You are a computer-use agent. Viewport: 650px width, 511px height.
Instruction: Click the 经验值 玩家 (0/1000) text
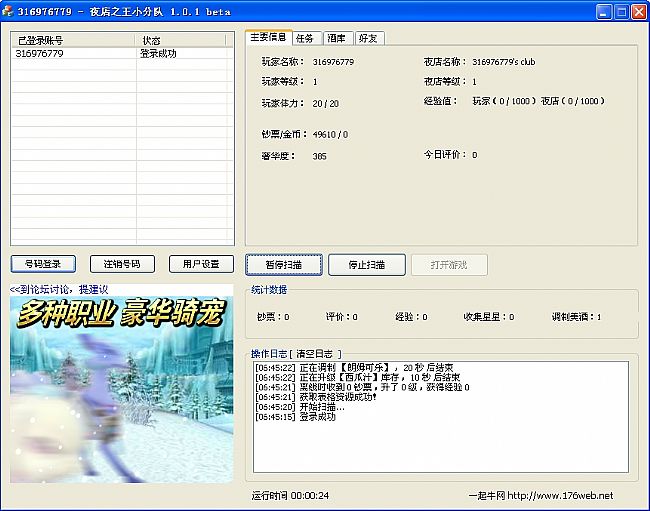click(x=504, y=101)
